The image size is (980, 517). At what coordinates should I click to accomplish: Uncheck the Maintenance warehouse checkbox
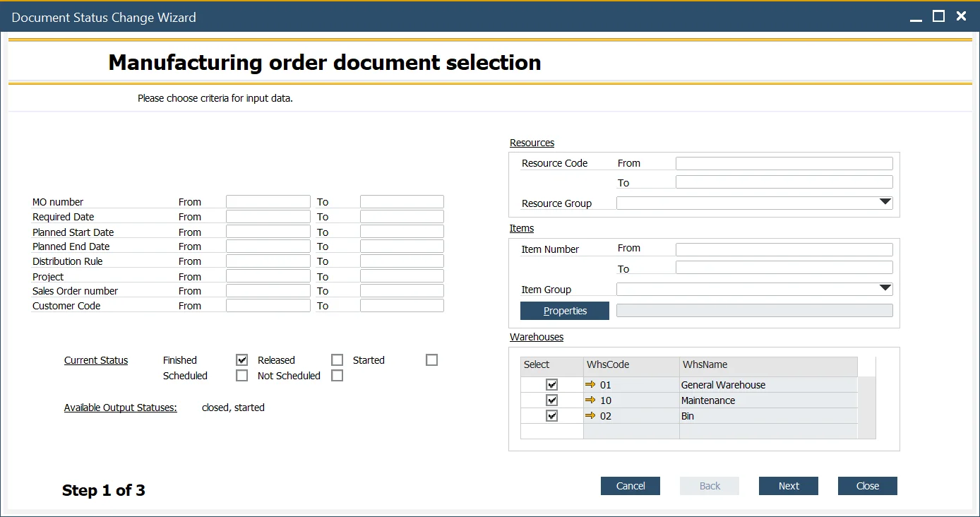(x=552, y=400)
